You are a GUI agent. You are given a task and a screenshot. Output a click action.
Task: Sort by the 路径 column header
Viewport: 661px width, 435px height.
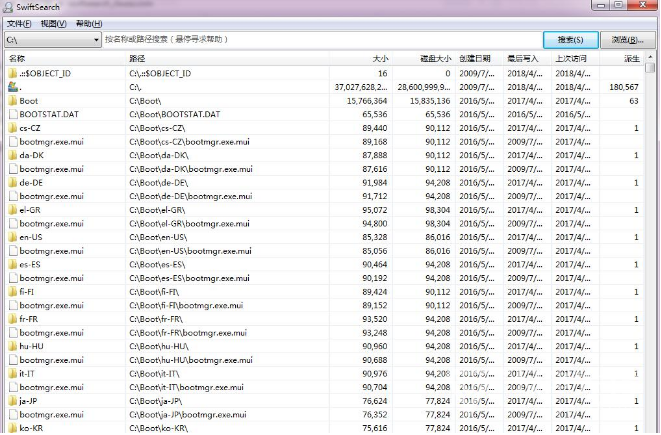(x=227, y=59)
